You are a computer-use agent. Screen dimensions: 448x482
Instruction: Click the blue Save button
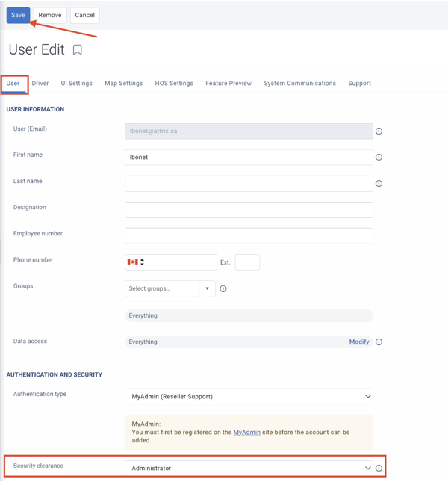18,15
